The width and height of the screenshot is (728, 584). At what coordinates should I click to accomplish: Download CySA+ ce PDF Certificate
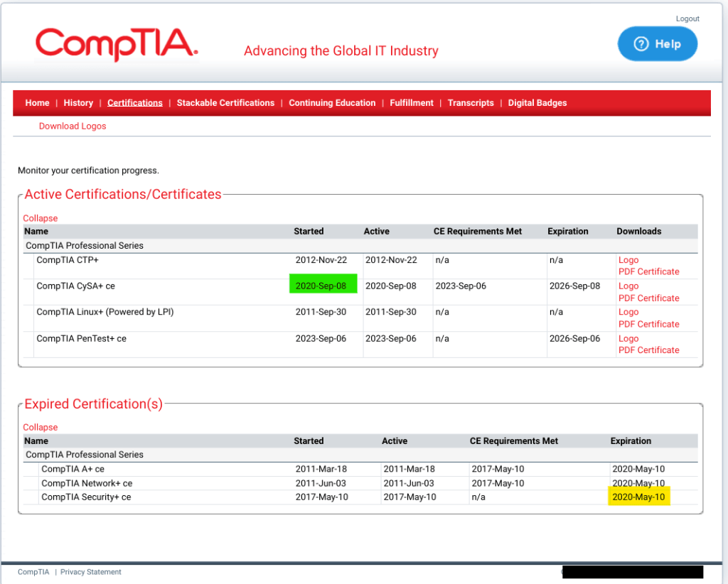[648, 298]
